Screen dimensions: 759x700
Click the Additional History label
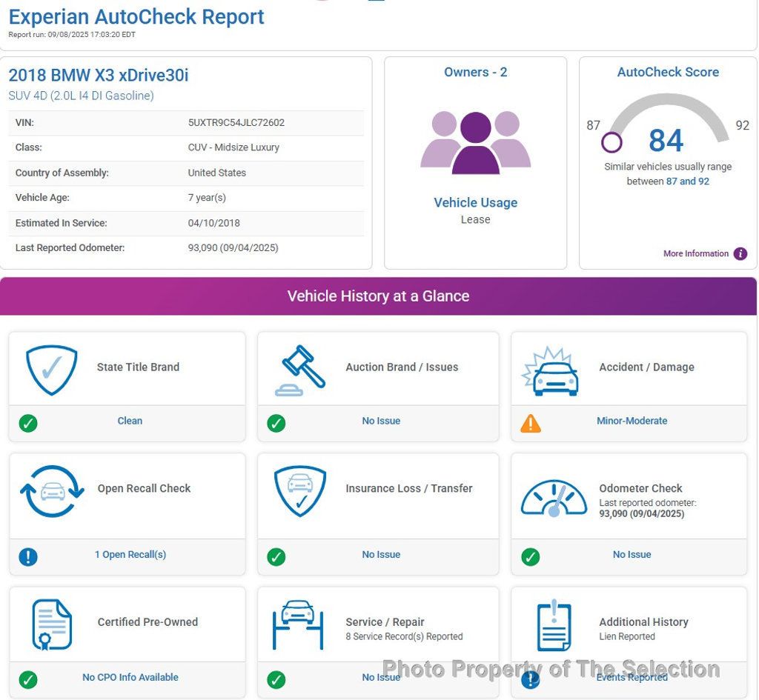643,622
